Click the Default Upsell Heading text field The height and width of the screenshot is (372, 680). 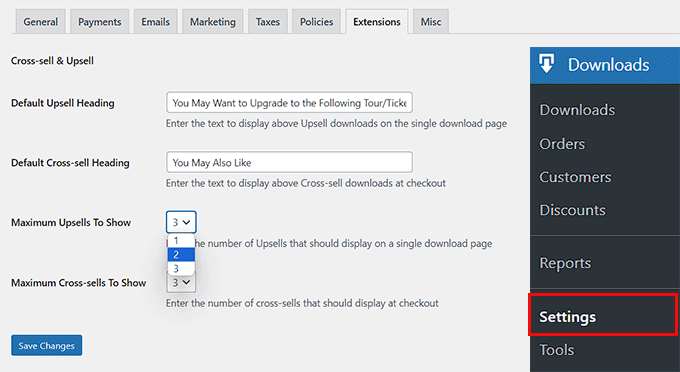(289, 103)
